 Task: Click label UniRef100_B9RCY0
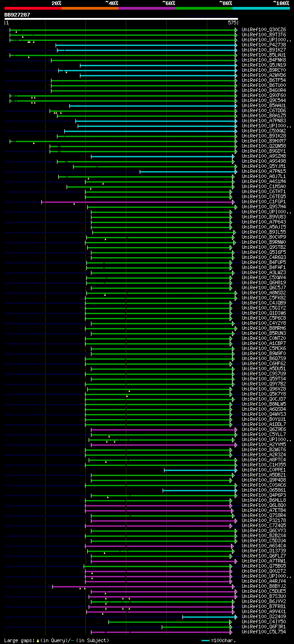tap(264, 70)
